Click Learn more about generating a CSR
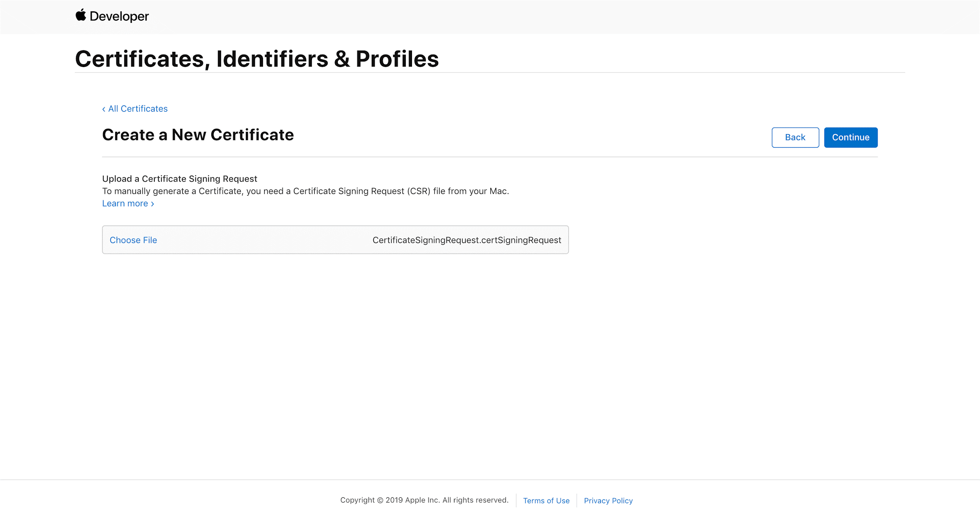Image resolution: width=980 pixels, height=521 pixels. pos(125,203)
